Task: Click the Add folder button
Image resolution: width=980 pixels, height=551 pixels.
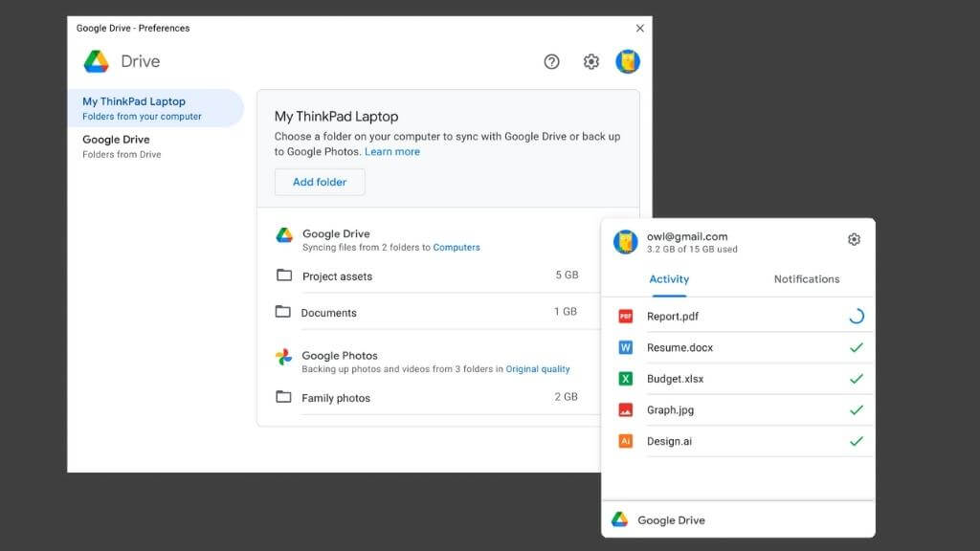Action: click(x=320, y=182)
